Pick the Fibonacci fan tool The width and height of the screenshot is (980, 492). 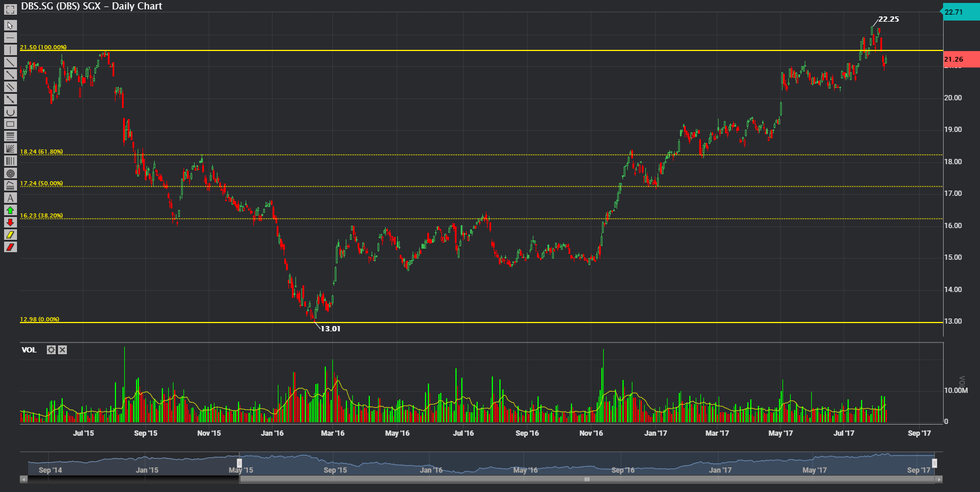coord(10,148)
